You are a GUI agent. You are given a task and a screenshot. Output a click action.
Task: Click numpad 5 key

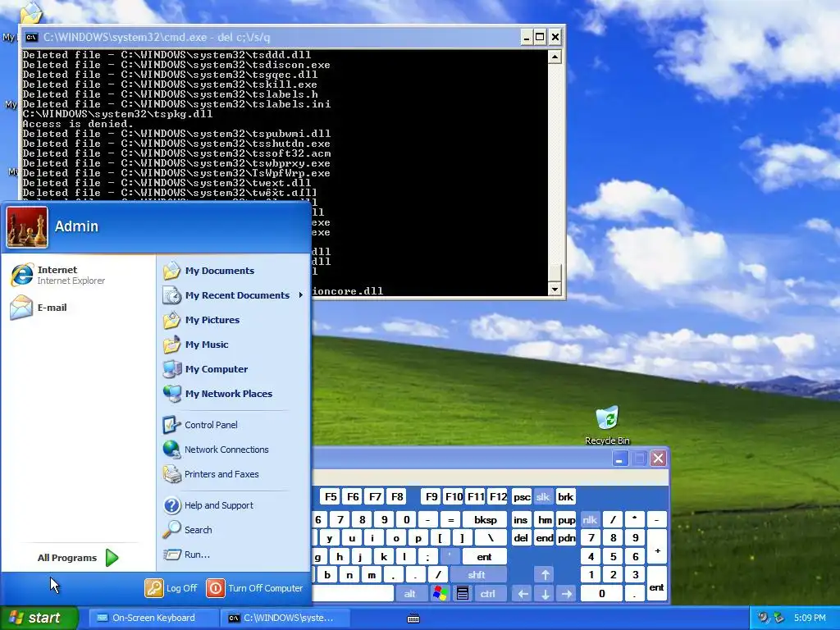pyautogui.click(x=613, y=557)
